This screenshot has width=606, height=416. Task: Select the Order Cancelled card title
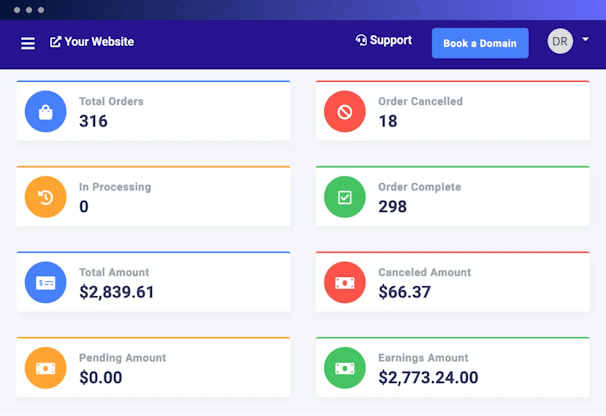tap(420, 101)
